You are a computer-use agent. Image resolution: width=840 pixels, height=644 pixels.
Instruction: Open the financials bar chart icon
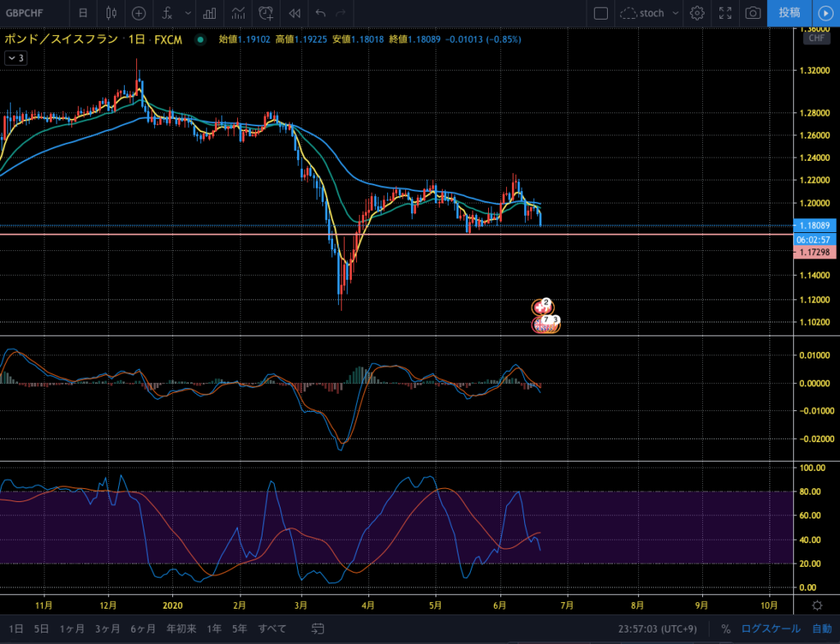coord(209,13)
